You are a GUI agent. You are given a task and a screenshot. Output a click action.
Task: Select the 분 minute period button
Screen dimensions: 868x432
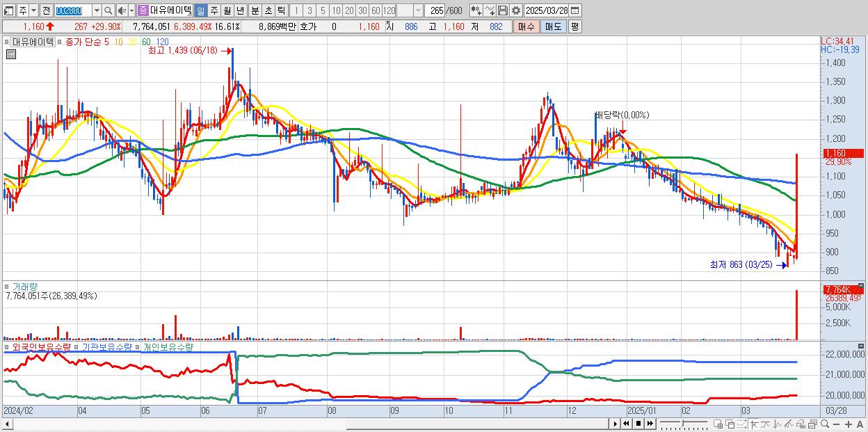tap(255, 10)
